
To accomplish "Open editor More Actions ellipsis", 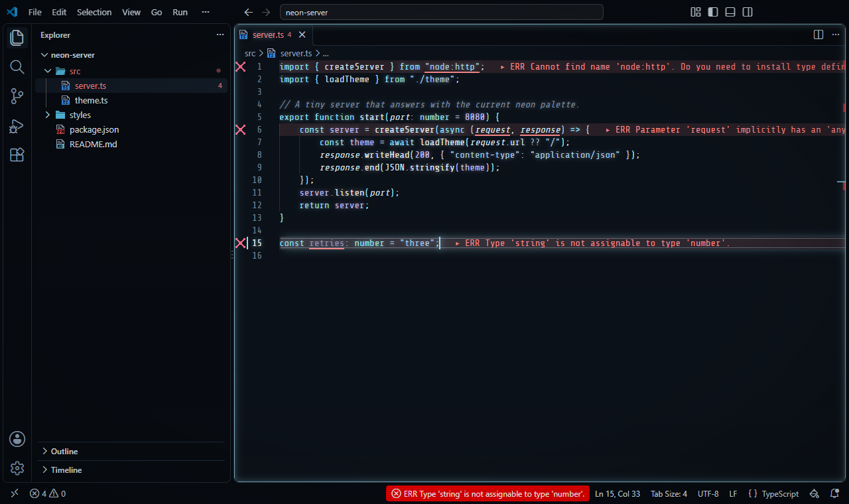I will click(x=837, y=34).
